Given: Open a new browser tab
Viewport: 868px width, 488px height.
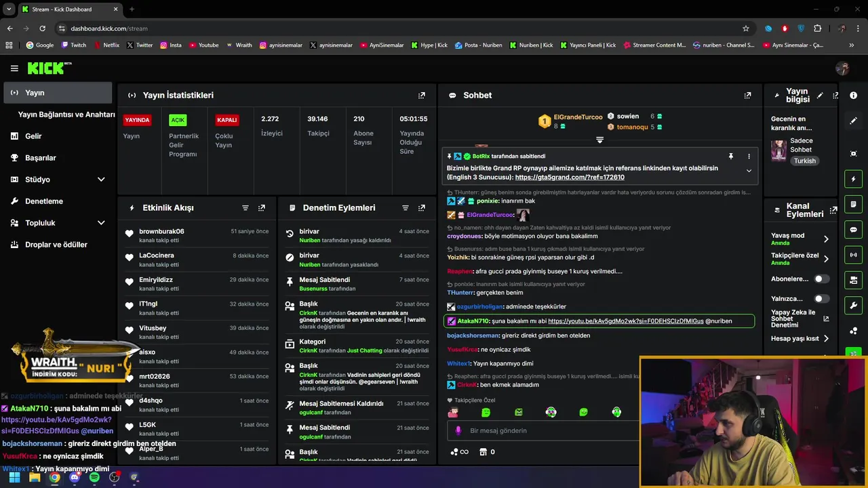Looking at the screenshot, I should pos(132,9).
